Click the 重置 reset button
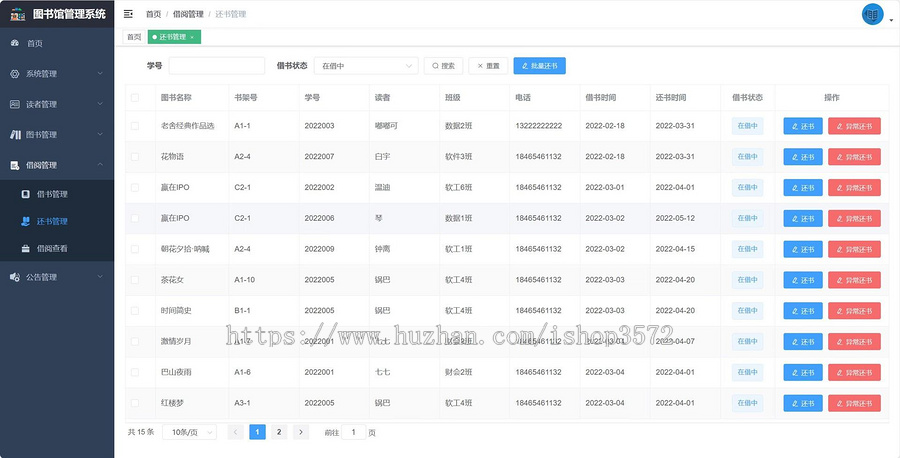Screen dimensions: 900x458 tap(488, 66)
